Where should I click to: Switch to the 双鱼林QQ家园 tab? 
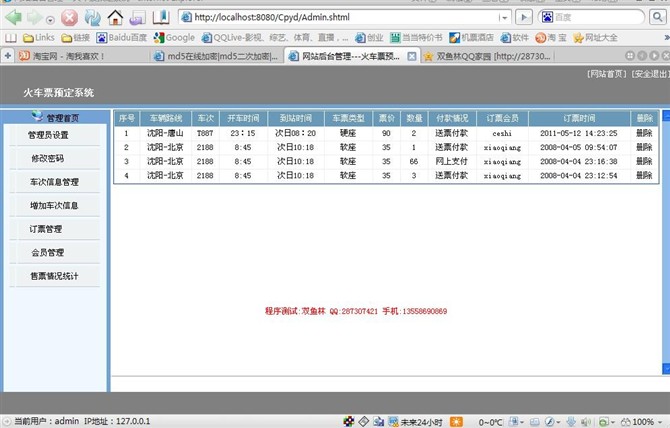click(488, 56)
